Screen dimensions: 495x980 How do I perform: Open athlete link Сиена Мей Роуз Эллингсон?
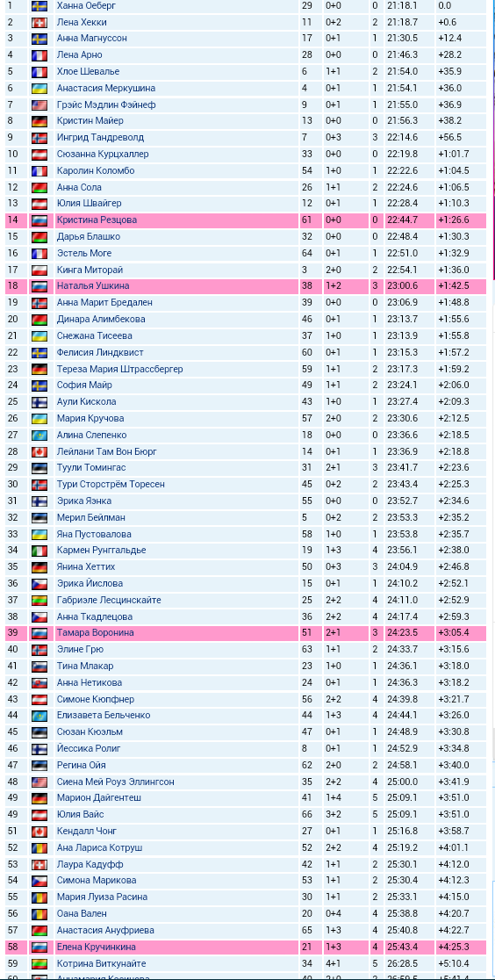tap(115, 782)
